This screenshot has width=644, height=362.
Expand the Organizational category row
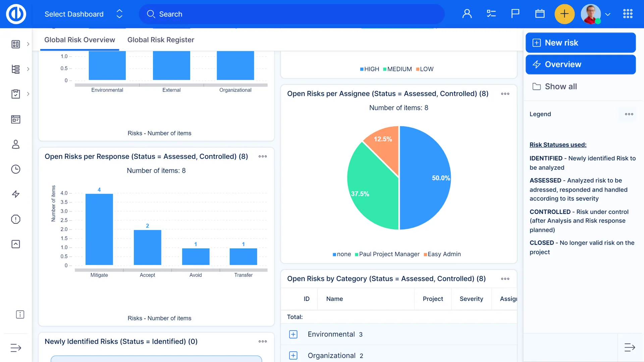[293, 356]
